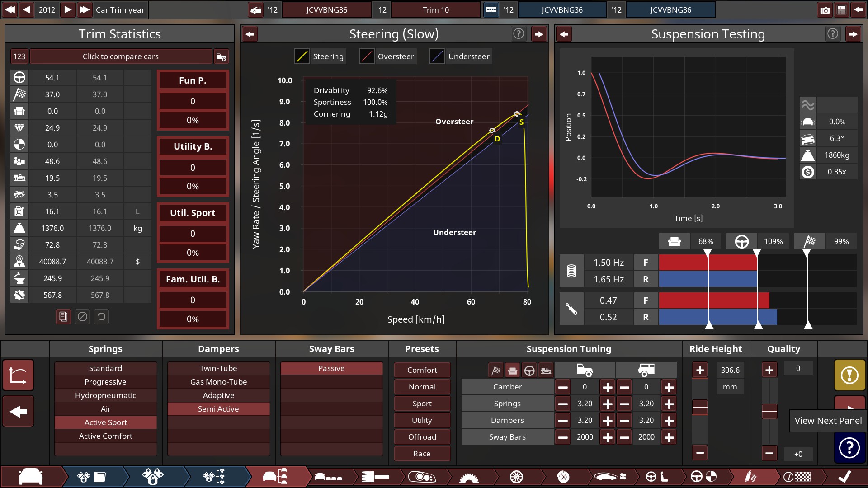Click the reset trim statistics icon
This screenshot has height=488, width=868.
point(102,317)
